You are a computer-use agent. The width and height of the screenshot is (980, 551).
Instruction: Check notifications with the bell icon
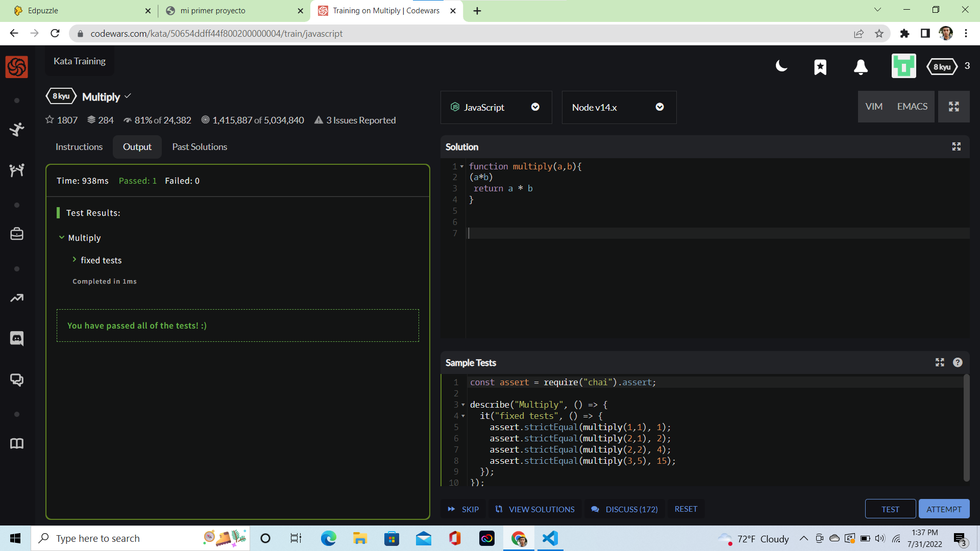pyautogui.click(x=861, y=66)
